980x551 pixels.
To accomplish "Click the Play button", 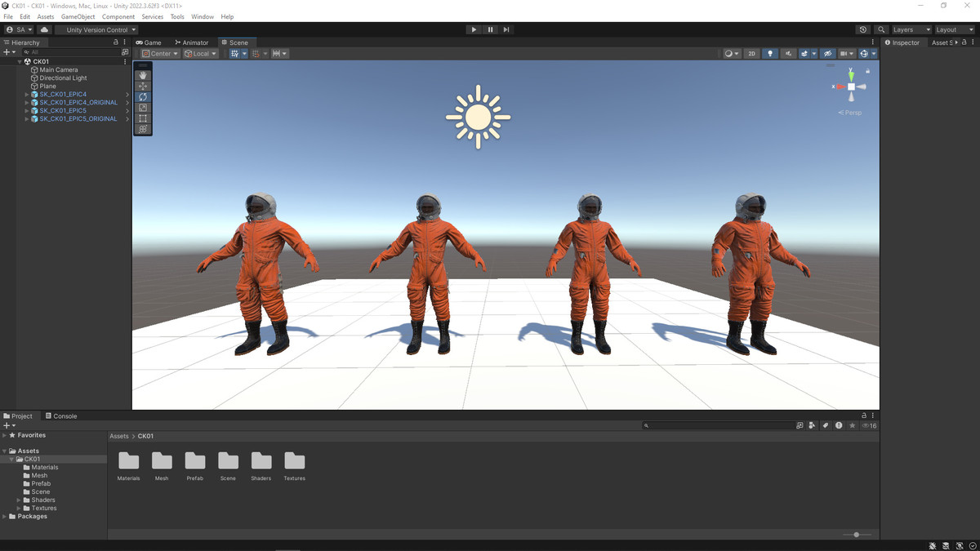I will [x=474, y=29].
